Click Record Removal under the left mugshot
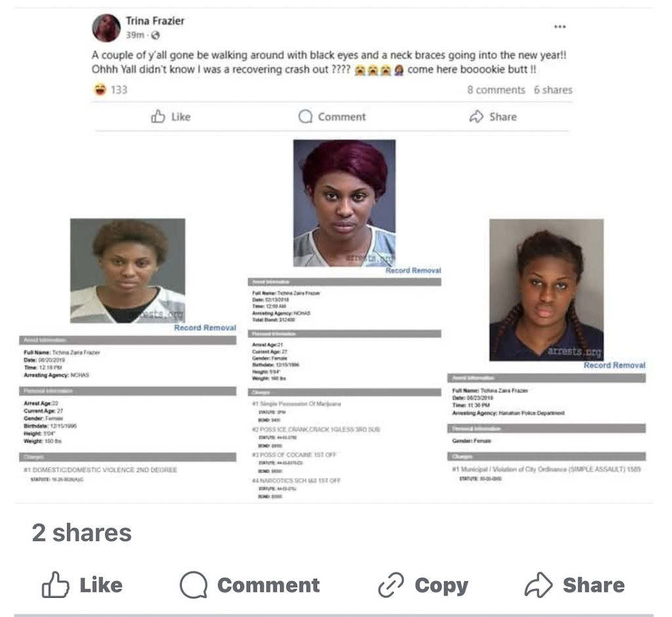Image resolution: width=672 pixels, height=617 pixels. tap(205, 328)
